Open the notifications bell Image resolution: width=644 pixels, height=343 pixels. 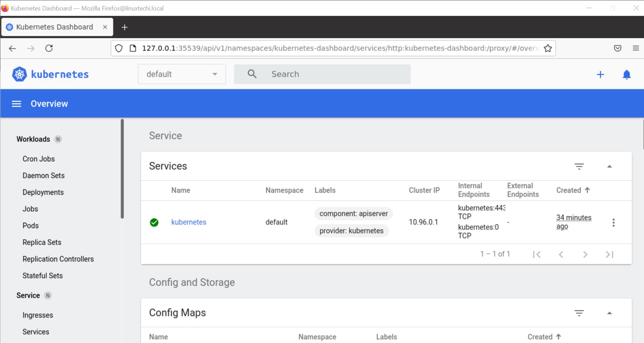coord(626,74)
